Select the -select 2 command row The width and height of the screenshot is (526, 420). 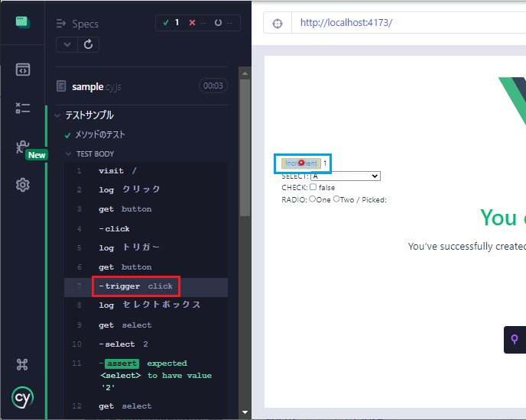(x=146, y=344)
